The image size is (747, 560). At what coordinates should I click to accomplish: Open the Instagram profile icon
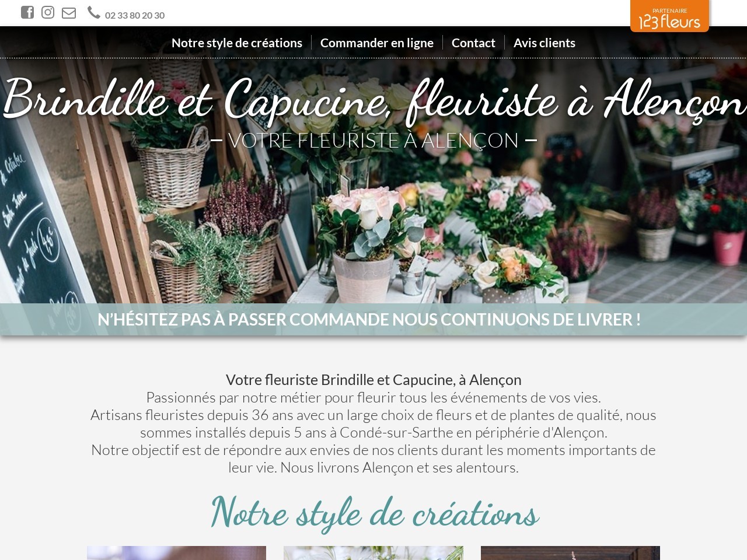pyautogui.click(x=48, y=12)
